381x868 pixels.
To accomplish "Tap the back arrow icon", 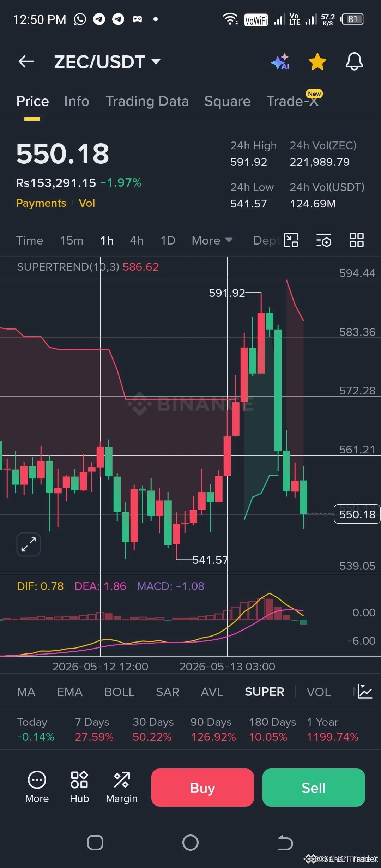I will (26, 61).
